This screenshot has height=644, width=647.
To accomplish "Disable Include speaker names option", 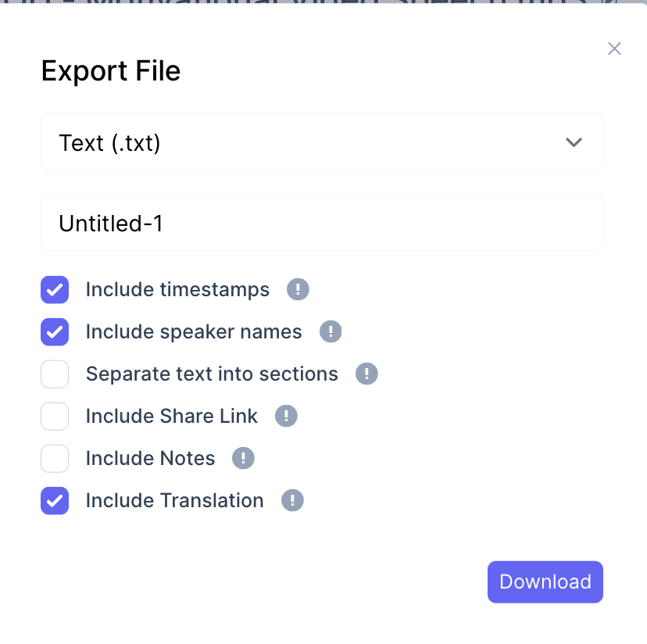I will [55, 332].
